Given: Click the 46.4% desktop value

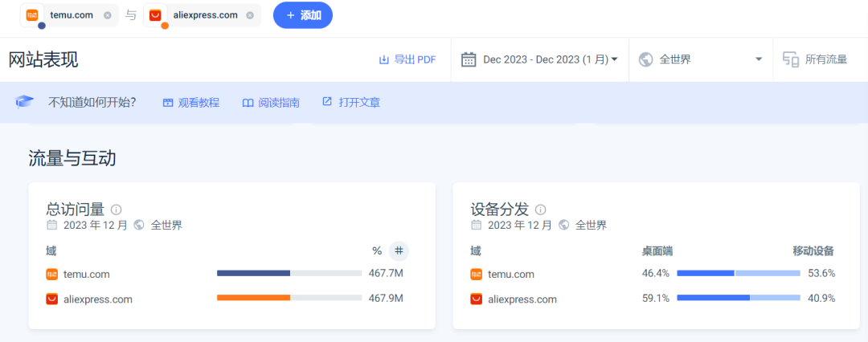Looking at the screenshot, I should tap(656, 274).
